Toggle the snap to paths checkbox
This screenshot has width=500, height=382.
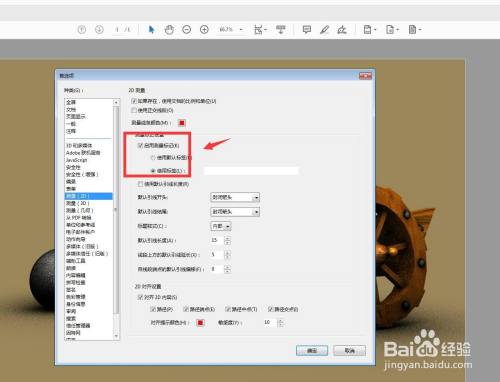coord(153,309)
